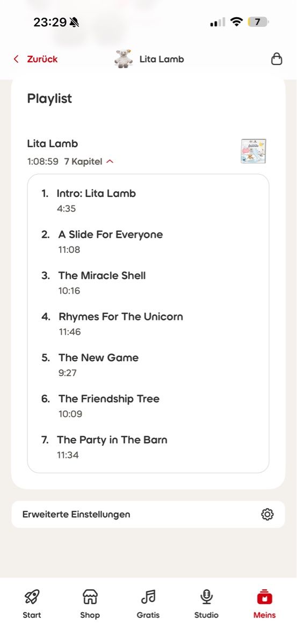Tap the lock icon in the header
297x644 pixels.
[277, 58]
